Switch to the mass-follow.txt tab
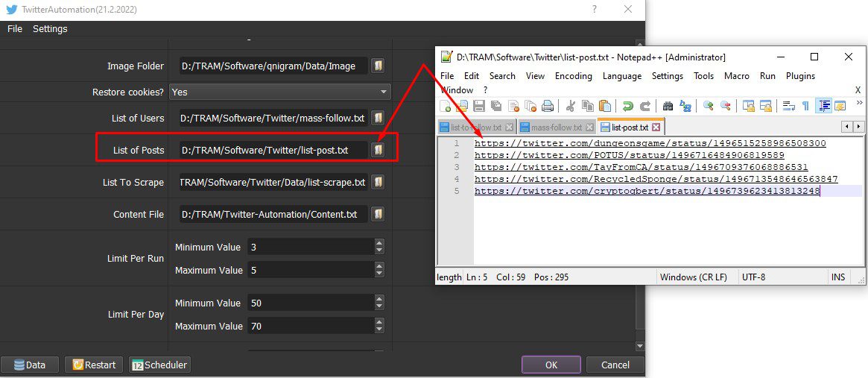This screenshot has width=868, height=378. [x=557, y=127]
